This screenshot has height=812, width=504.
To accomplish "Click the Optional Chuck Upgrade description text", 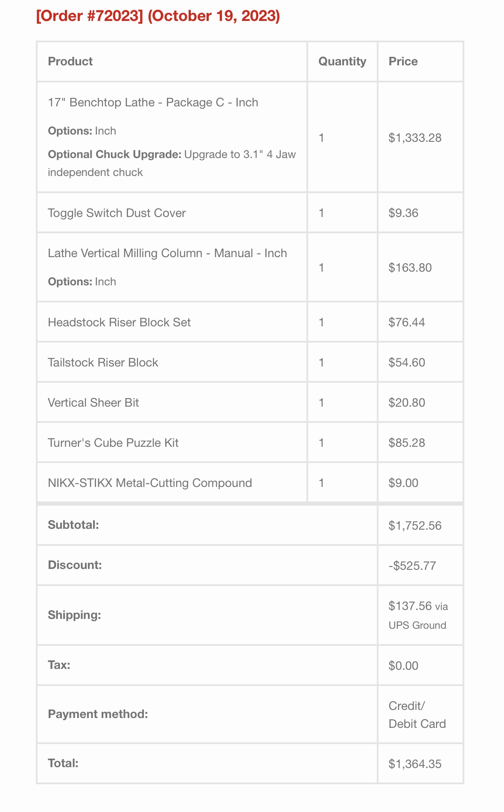I will (x=172, y=163).
